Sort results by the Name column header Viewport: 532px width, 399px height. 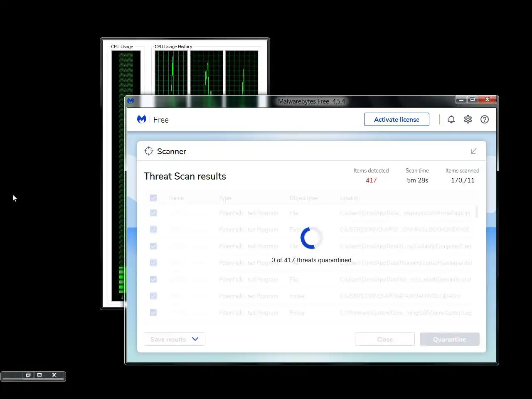tap(176, 198)
